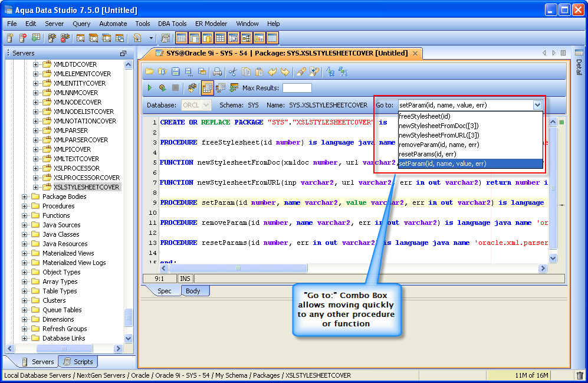
Task: Click the gray Stop execution square
Action: pyautogui.click(x=175, y=88)
